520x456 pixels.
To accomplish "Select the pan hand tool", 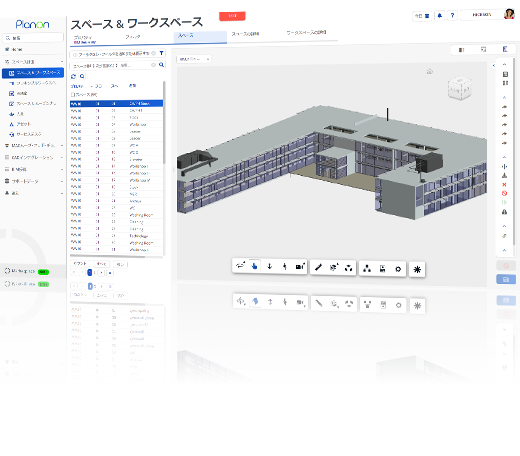I will [x=255, y=266].
